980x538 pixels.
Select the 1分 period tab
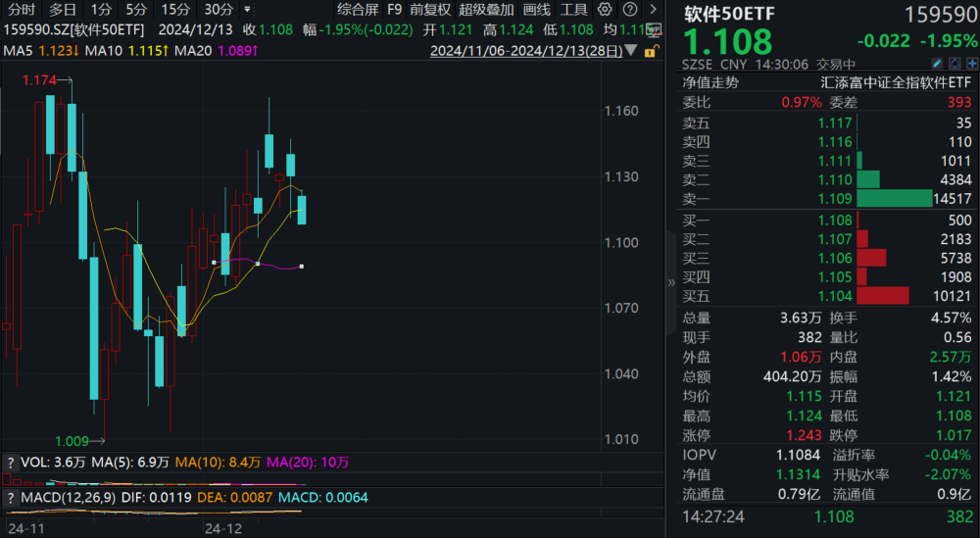pos(101,10)
